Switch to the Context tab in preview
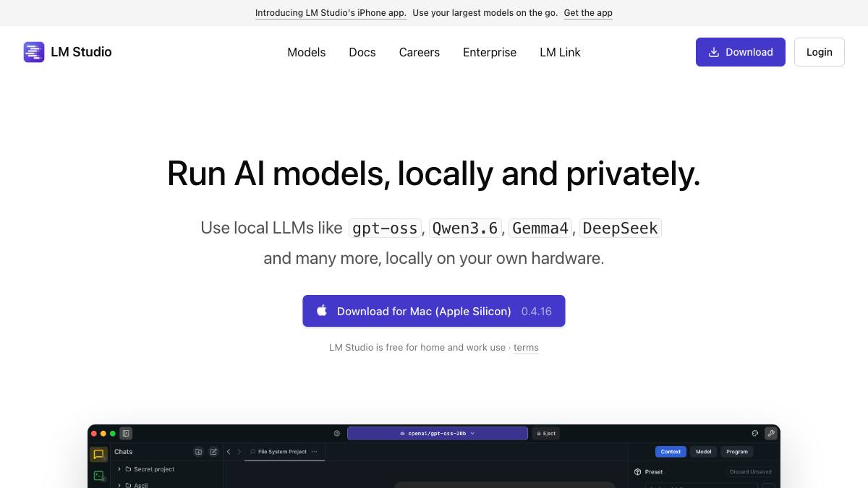This screenshot has height=488, width=868. click(671, 452)
